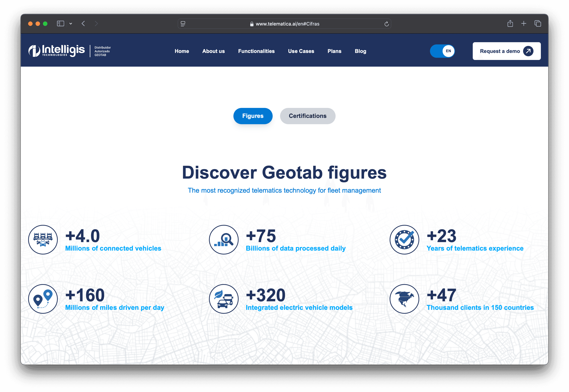
Task: Go forward to the next page
Action: pyautogui.click(x=96, y=24)
